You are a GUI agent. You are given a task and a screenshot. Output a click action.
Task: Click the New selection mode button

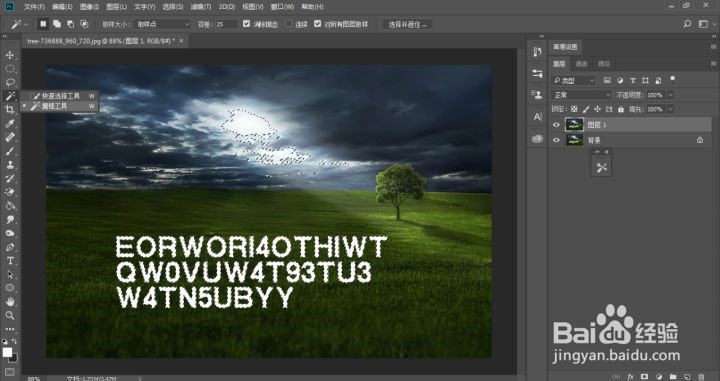click(43, 24)
